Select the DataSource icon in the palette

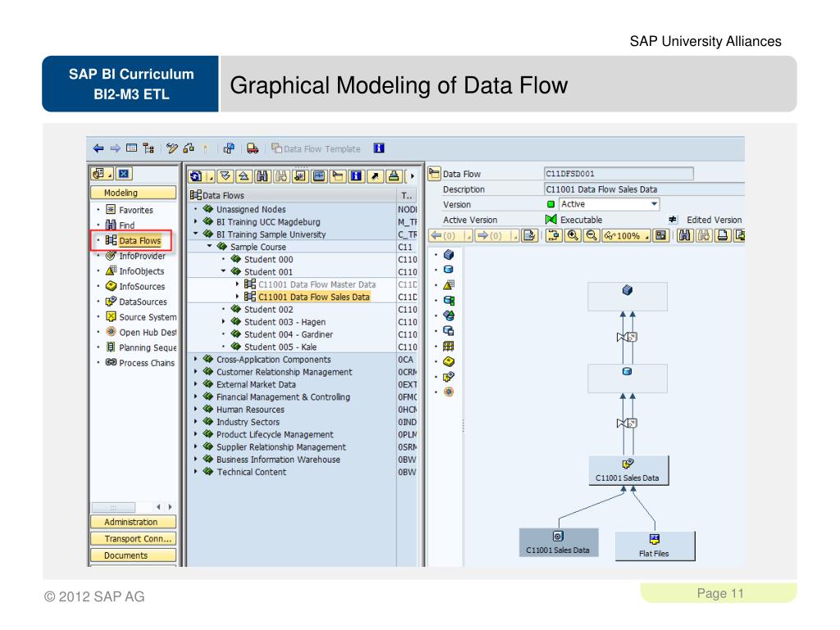pos(449,377)
